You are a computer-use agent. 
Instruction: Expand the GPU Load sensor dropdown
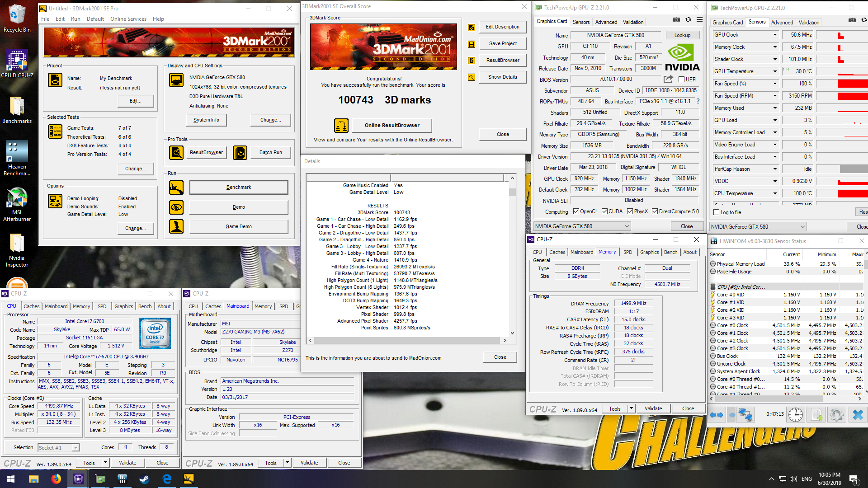[775, 120]
